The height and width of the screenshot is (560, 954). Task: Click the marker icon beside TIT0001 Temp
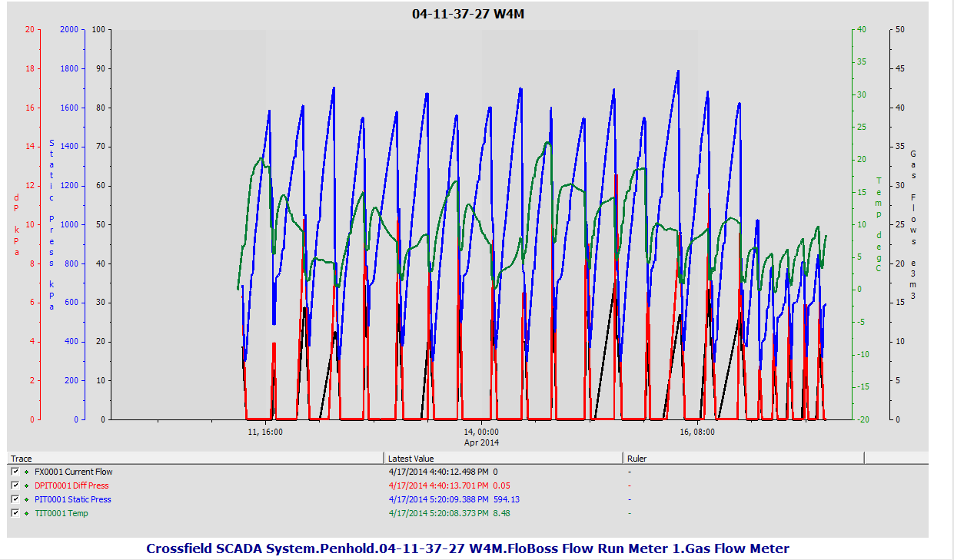pos(27,513)
